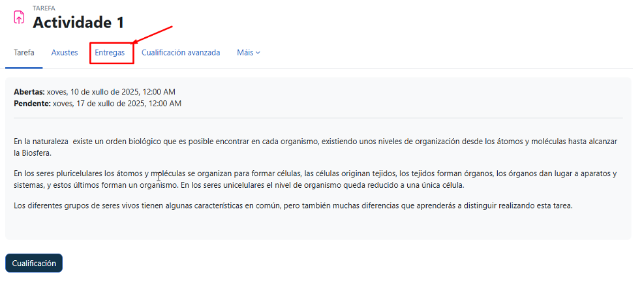The width and height of the screenshot is (644, 283).
Task: Open the Entregas tab
Action: [110, 52]
